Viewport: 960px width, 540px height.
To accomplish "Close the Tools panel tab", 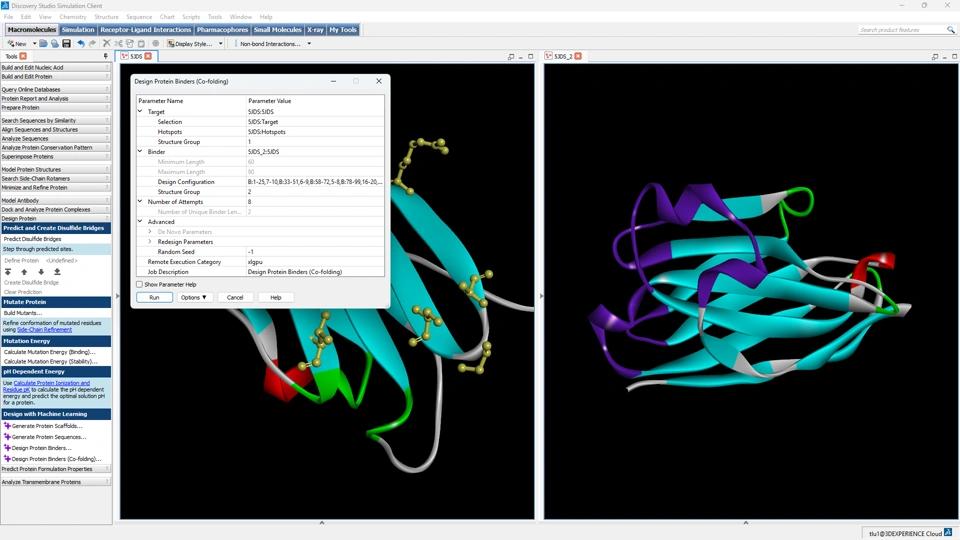I will tap(23, 56).
